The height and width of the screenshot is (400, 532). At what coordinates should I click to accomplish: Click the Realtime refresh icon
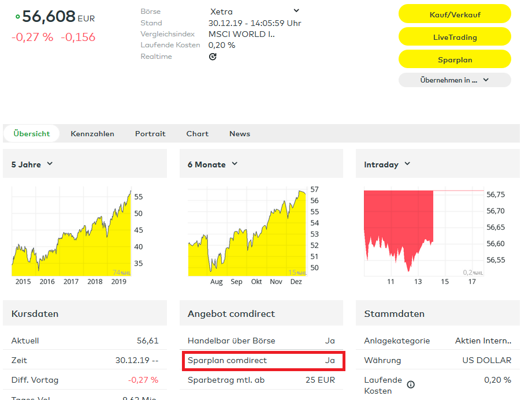pos(213,57)
